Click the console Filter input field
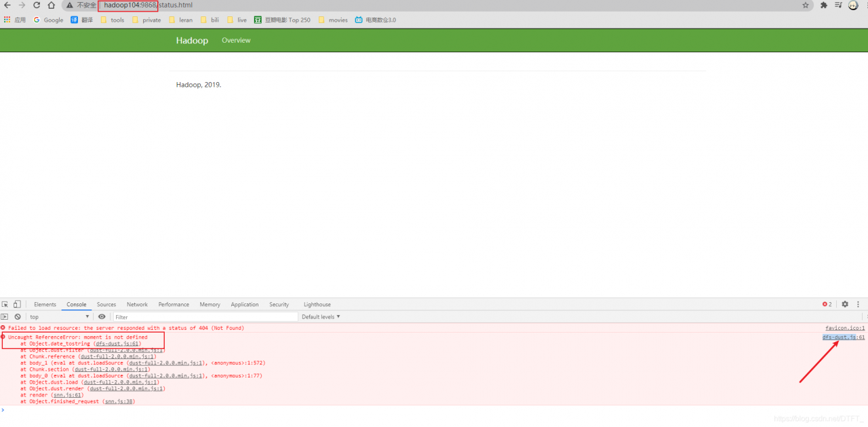Image resolution: width=868 pixels, height=427 pixels. (205, 317)
